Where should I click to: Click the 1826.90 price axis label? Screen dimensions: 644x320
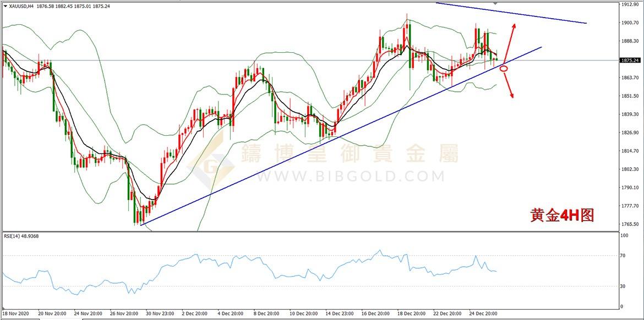click(x=630, y=133)
